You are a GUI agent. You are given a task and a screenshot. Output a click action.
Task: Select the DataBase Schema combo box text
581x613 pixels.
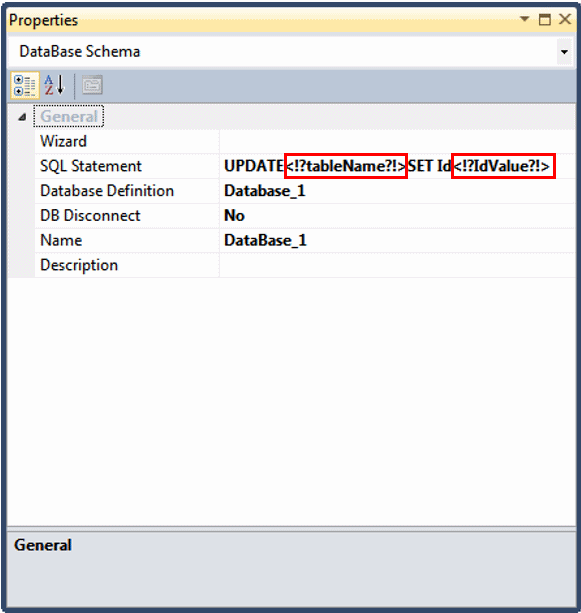click(80, 52)
